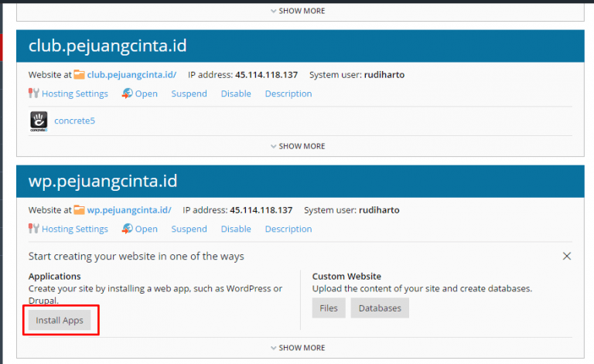The image size is (594, 364).
Task: Open Hosting Settings for club.pejuangcinta.id
Action: point(74,94)
